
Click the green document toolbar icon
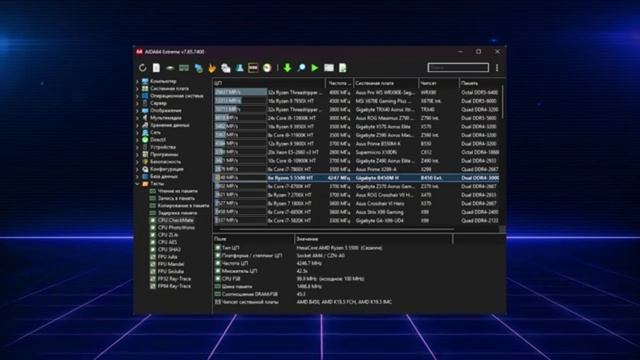point(343,68)
